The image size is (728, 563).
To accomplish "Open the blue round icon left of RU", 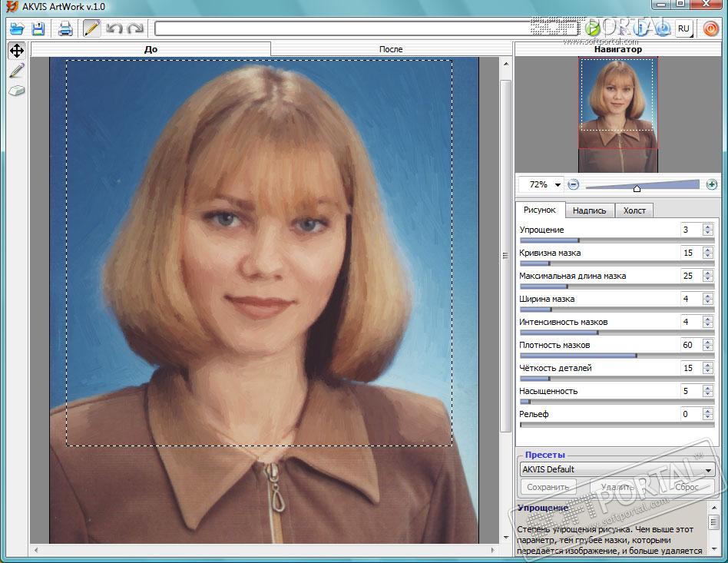I will 663,28.
